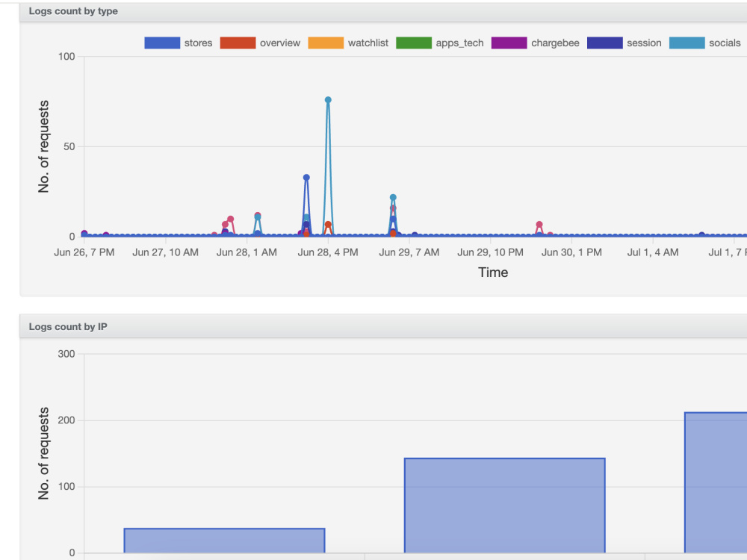
Task: Click the socials light blue legend swatch
Action: coord(687,43)
